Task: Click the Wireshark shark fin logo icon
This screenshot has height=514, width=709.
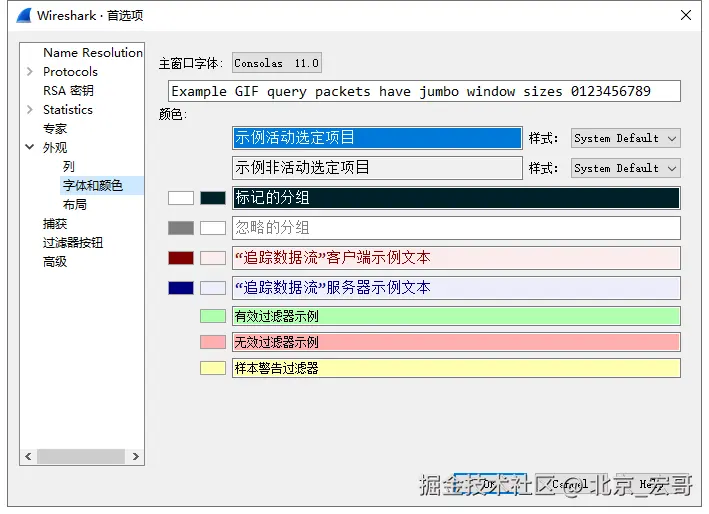Action: click(x=24, y=15)
